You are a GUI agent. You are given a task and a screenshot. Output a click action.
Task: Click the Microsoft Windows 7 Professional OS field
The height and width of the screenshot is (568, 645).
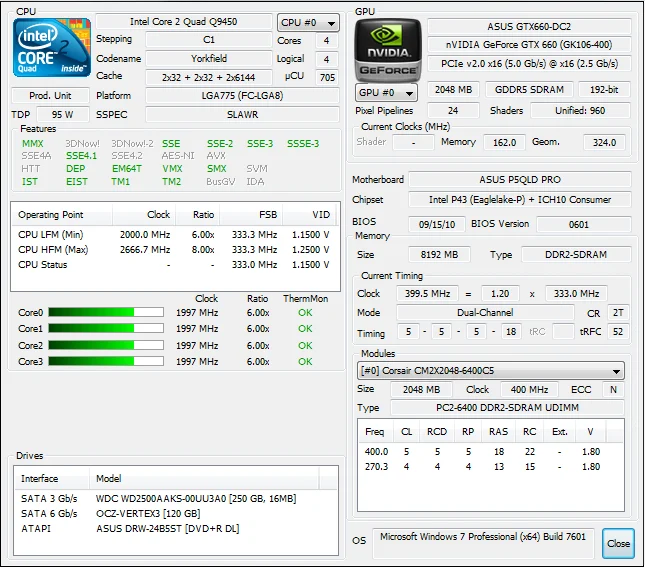click(483, 543)
